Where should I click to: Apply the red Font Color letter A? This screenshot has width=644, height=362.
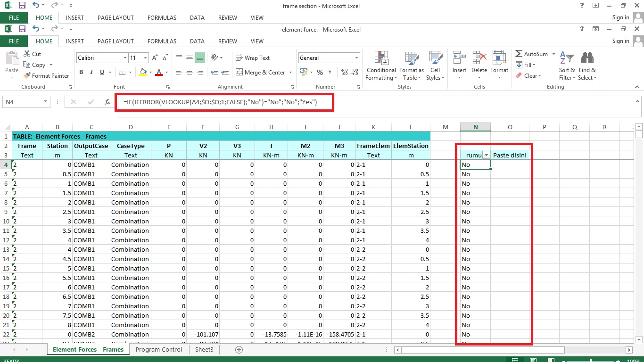tap(159, 72)
